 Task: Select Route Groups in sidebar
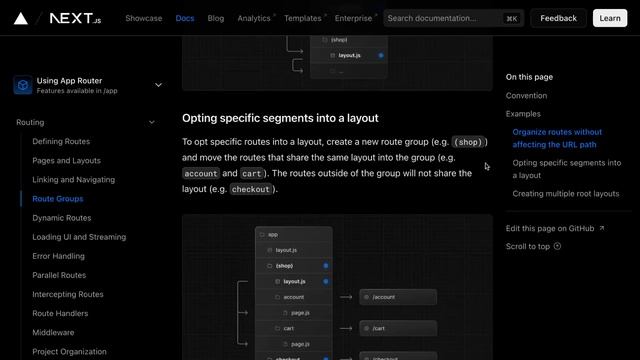click(x=58, y=199)
